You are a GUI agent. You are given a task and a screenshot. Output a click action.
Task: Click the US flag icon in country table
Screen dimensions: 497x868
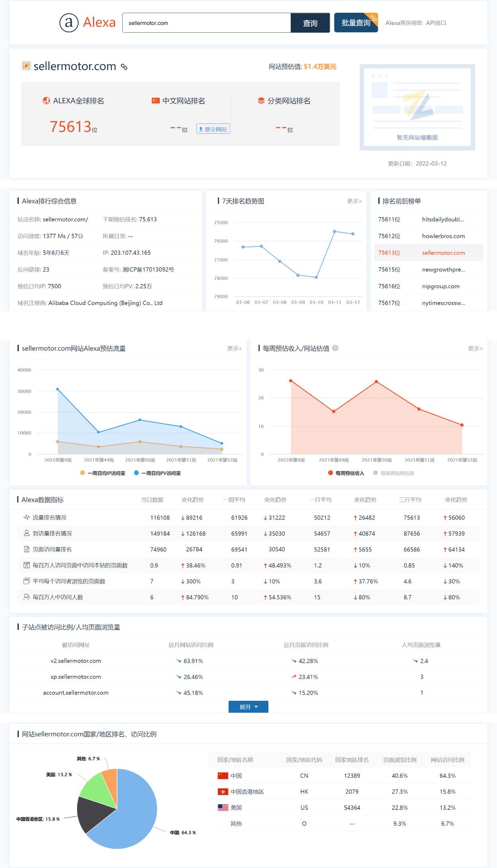223,807
